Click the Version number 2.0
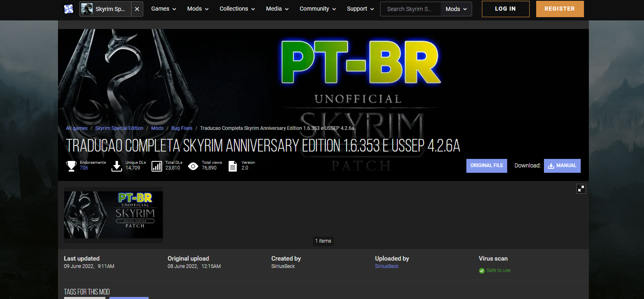The height and width of the screenshot is (299, 644). point(245,168)
